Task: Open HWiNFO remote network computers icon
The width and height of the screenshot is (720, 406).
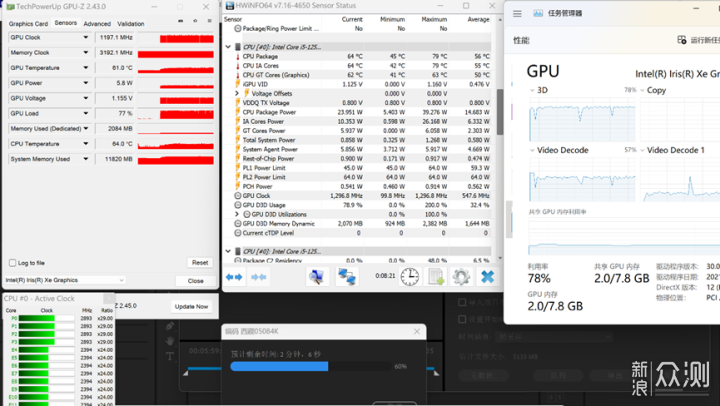Action: [x=347, y=276]
